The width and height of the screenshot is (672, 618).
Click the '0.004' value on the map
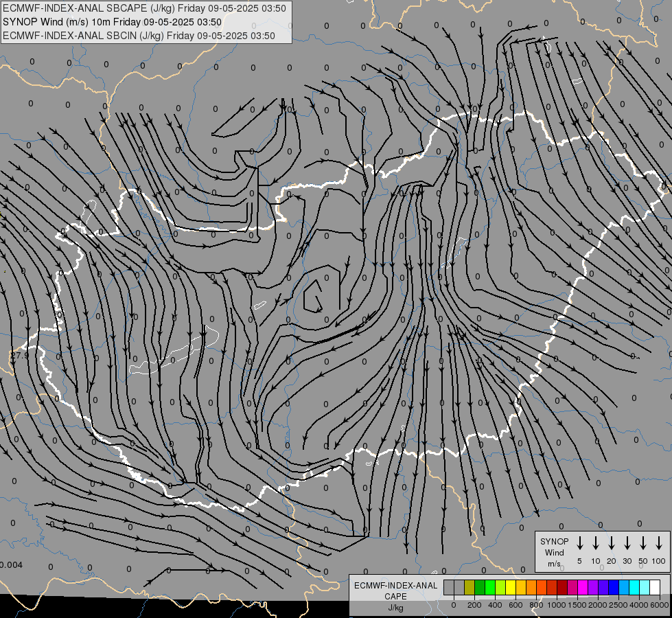(11, 565)
